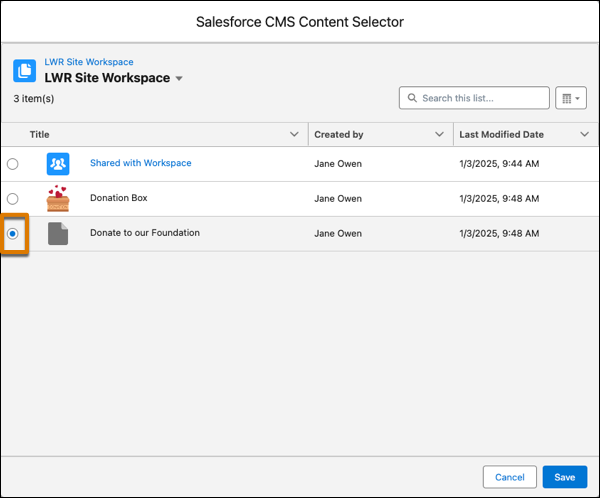Screen dimensions: 600x498
Task: Click the Cancel button
Action: 510,477
